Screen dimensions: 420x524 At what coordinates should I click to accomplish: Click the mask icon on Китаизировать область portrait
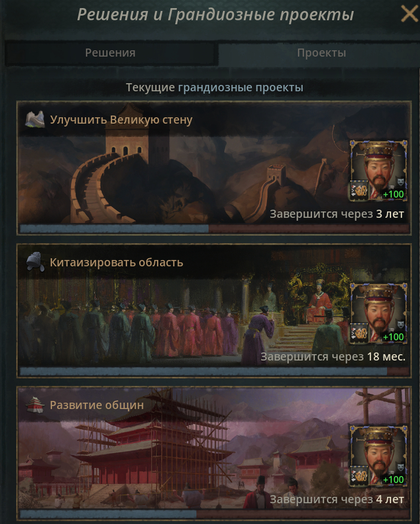tap(400, 325)
